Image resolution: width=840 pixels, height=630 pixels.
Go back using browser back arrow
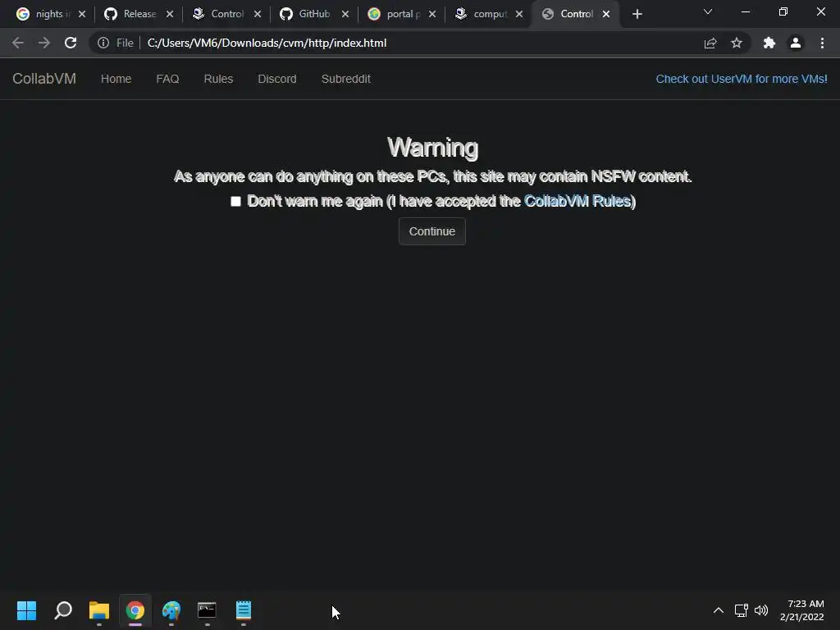[18, 43]
